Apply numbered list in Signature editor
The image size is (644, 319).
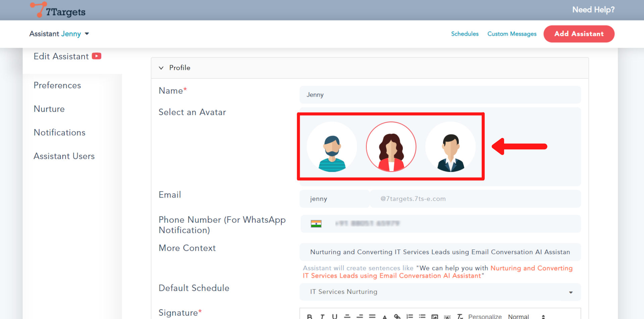click(410, 316)
